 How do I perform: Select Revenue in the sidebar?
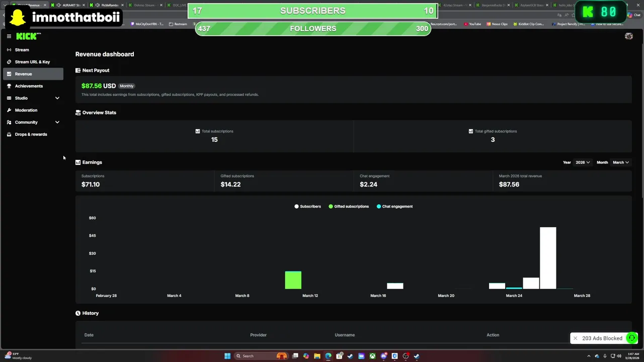[x=33, y=74]
